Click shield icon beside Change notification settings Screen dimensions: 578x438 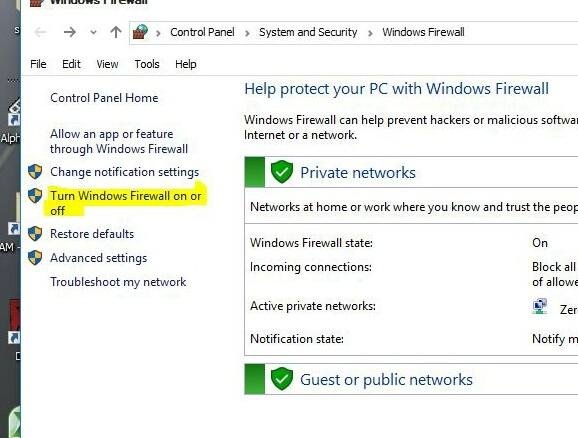[35, 172]
